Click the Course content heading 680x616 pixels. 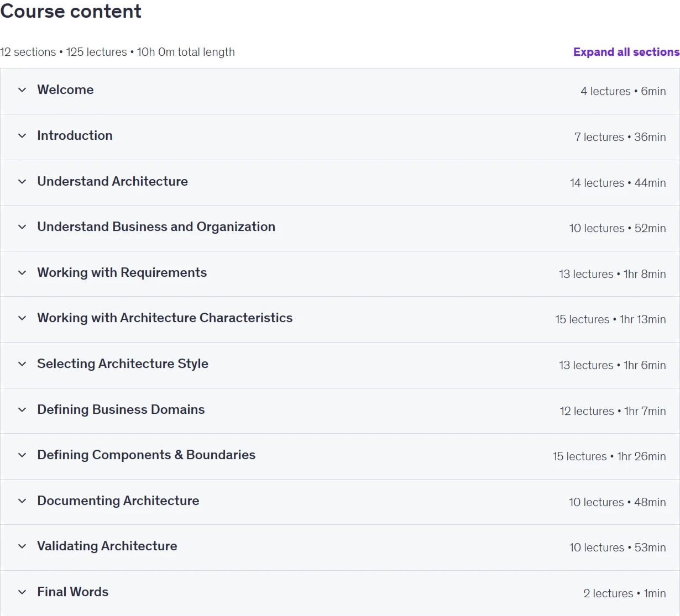pos(71,11)
